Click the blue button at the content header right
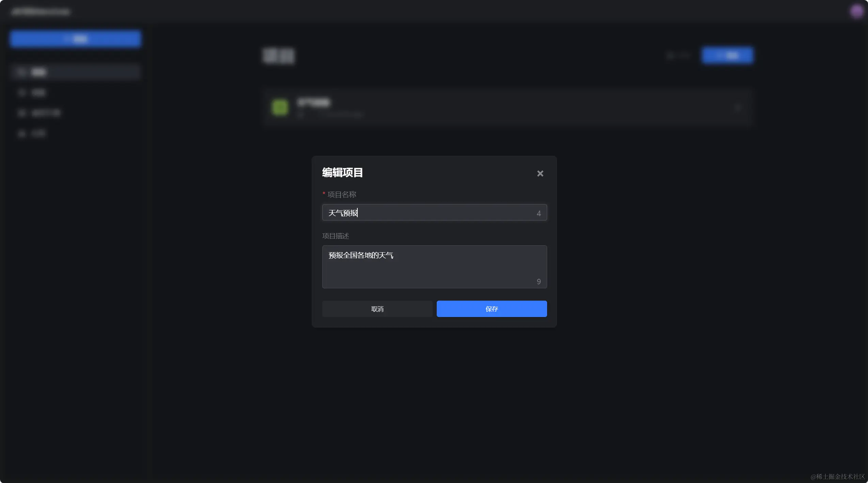The width and height of the screenshot is (868, 483). (727, 55)
